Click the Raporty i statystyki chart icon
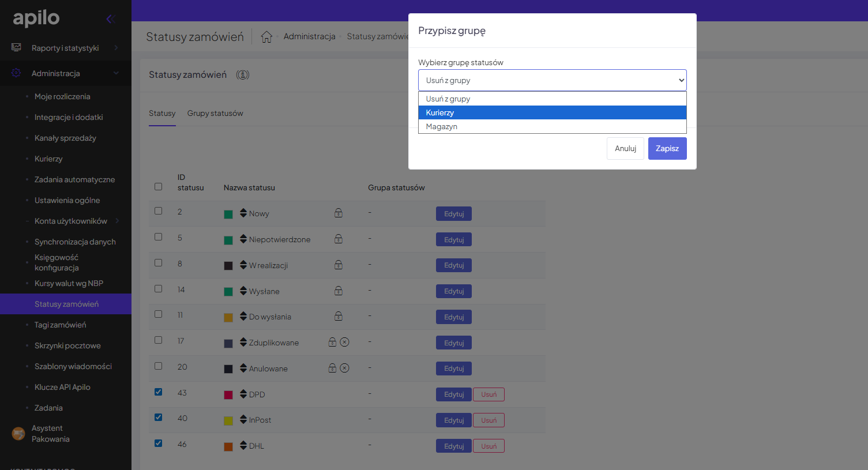868x470 pixels. click(16, 48)
